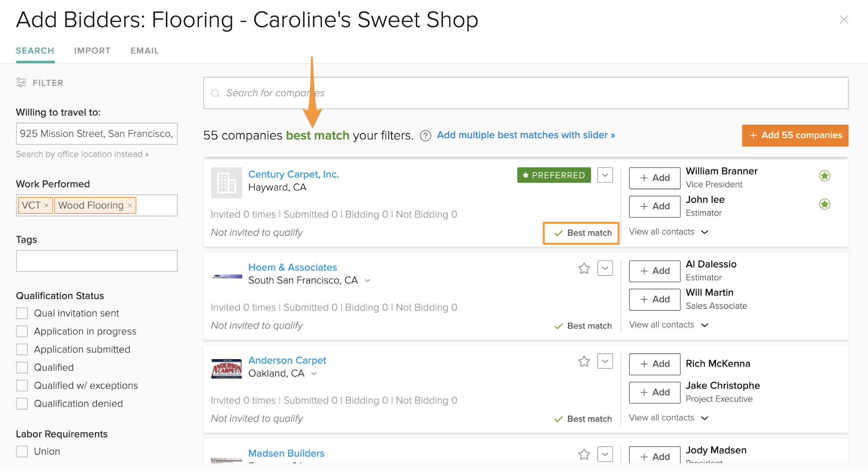Image resolution: width=868 pixels, height=470 pixels.
Task: Star Madsen Builders as preferred
Action: 584,454
